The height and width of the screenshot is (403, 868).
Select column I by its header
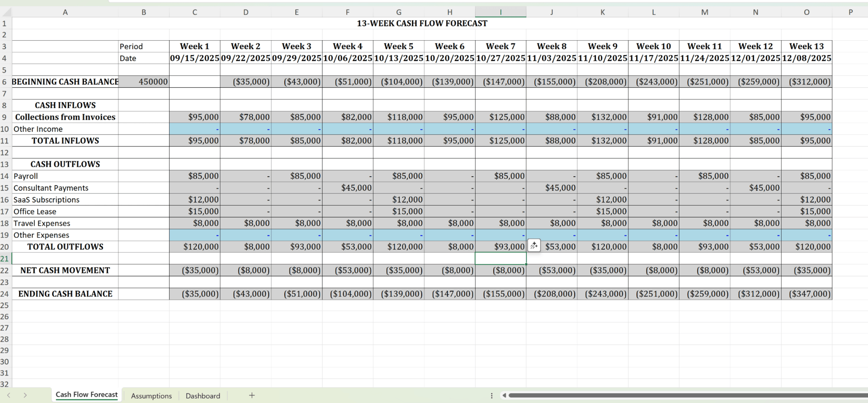coord(500,12)
